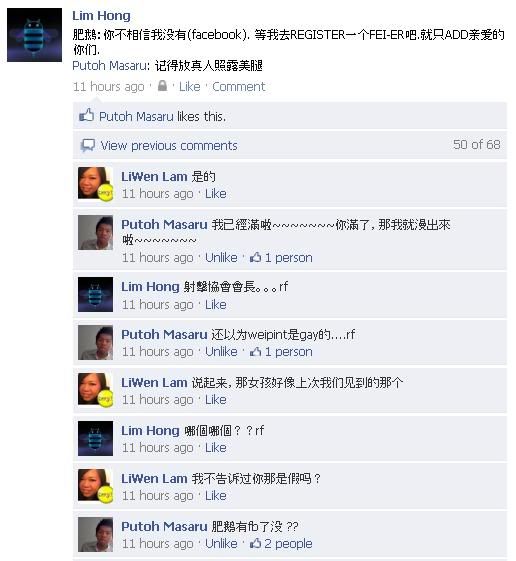516x561 pixels.
Task: Open LiWen Lam's avatar on first comment
Action: tap(96, 183)
